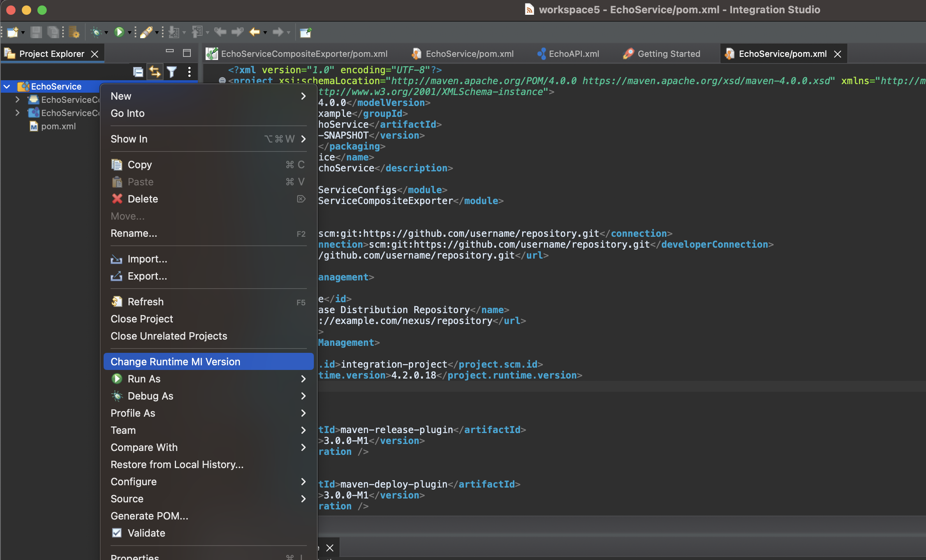Click the Save All toolbar icon
926x560 pixels.
click(x=53, y=32)
